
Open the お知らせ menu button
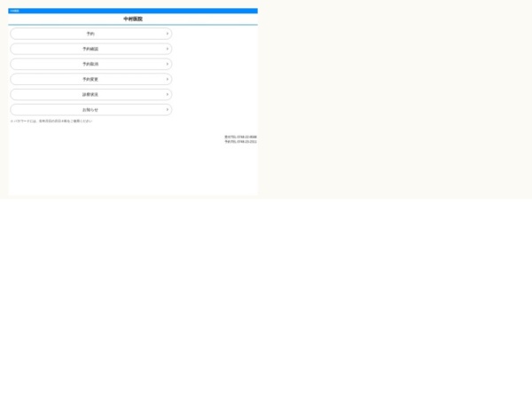point(91,110)
